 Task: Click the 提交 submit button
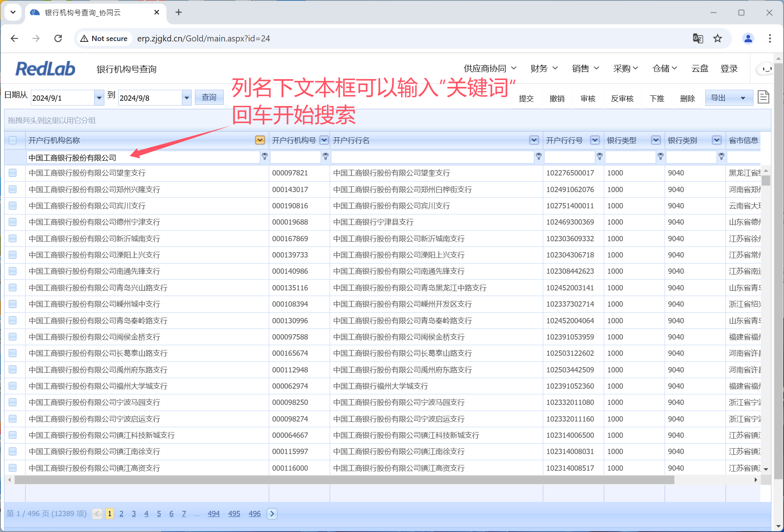[x=526, y=99]
